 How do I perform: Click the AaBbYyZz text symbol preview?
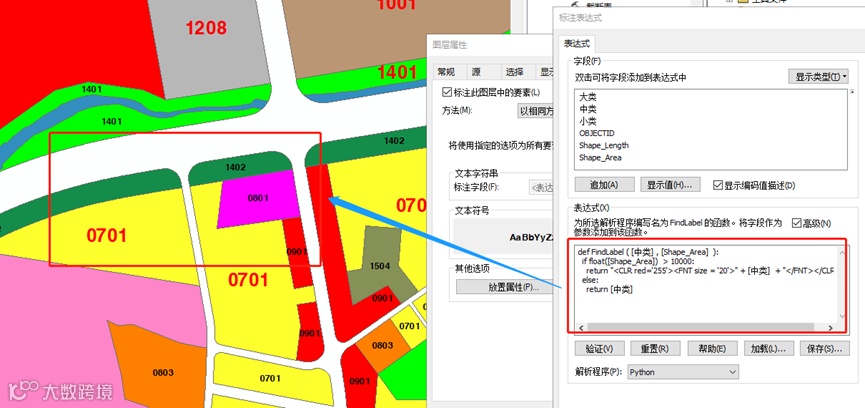[x=504, y=237]
